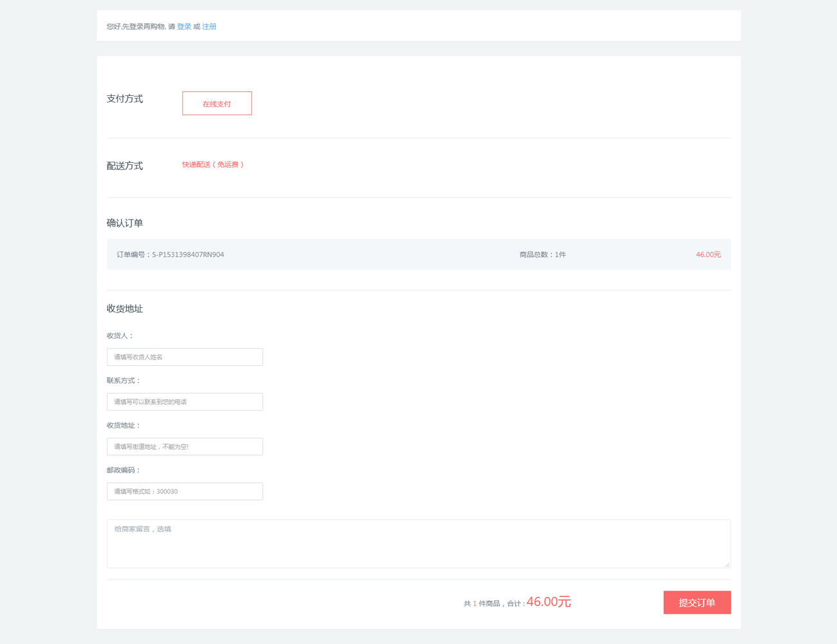Viewport: 837px width, 644px height.
Task: Click 快递配送(免运费) delivery option
Action: [x=212, y=165]
